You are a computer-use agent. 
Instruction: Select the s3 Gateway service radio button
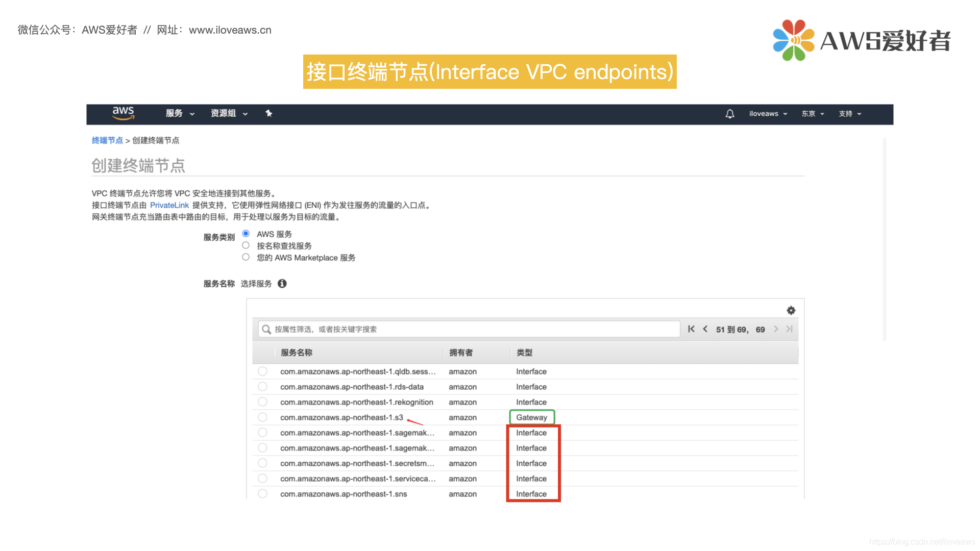tap(262, 417)
